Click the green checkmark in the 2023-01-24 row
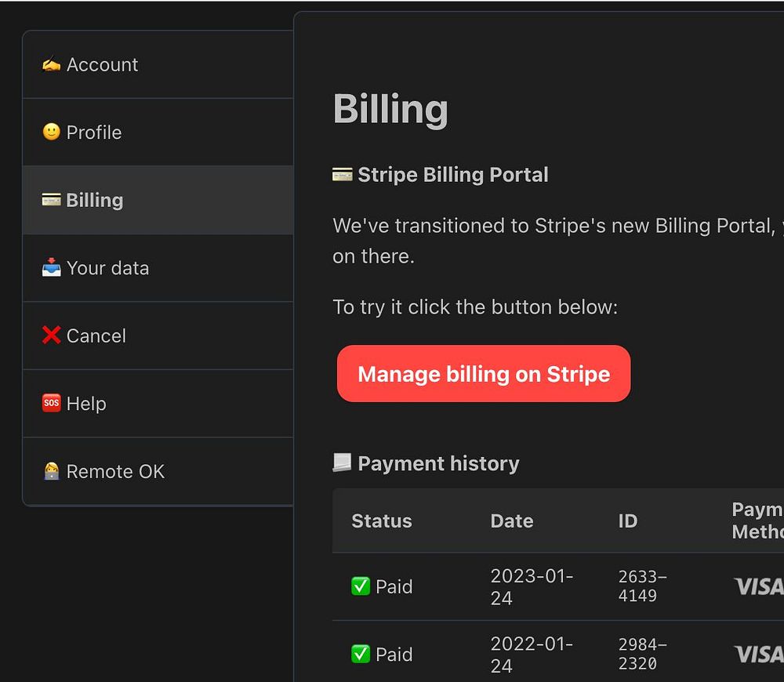The width and height of the screenshot is (784, 682). click(361, 586)
